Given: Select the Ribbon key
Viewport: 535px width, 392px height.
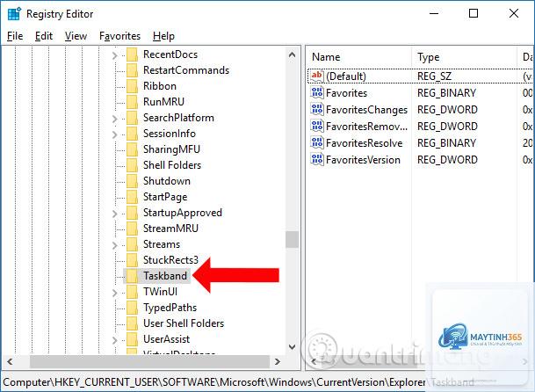Looking at the screenshot, I should [x=160, y=86].
